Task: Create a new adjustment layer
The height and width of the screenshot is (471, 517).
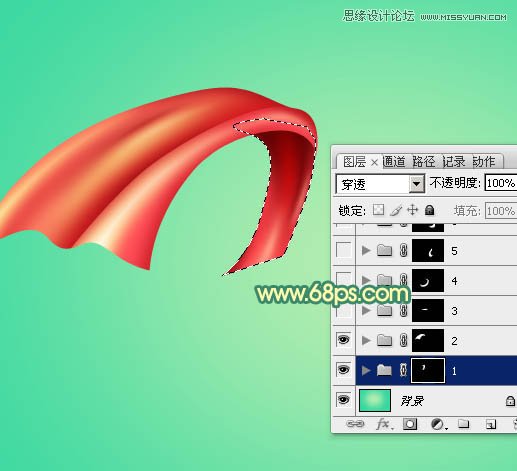Action: pyautogui.click(x=438, y=424)
